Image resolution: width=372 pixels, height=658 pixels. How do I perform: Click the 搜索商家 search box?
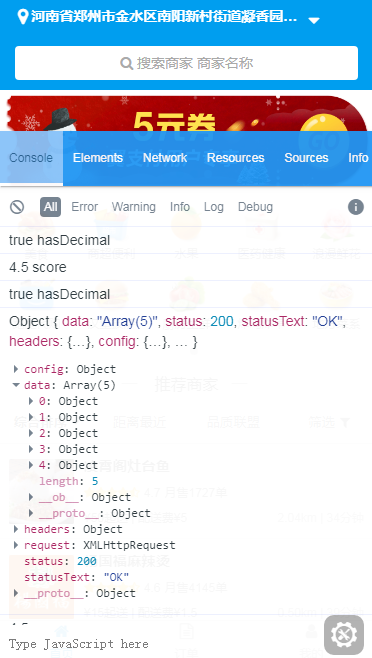coord(186,63)
